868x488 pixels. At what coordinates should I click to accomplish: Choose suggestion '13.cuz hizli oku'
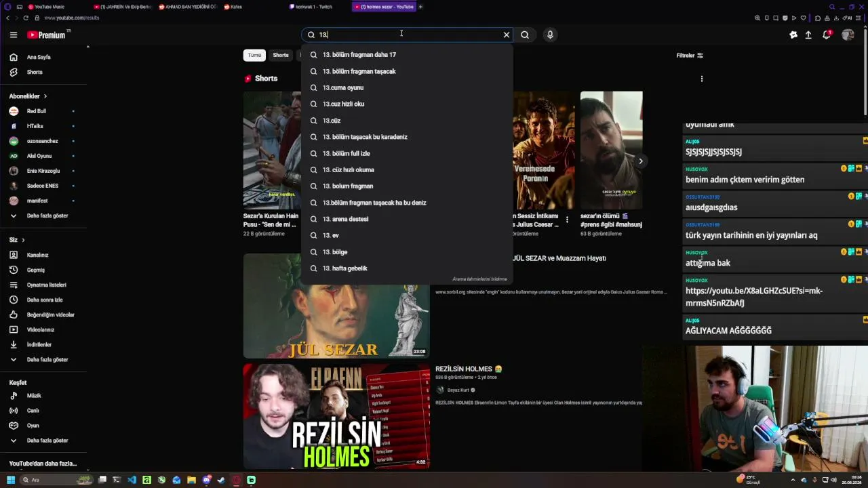coord(408,104)
